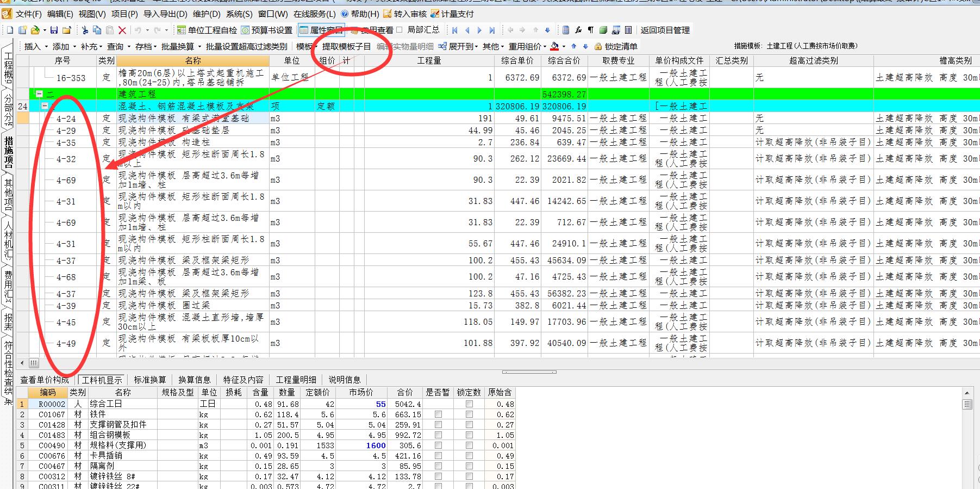
Task: Tick 锁定数 checkbox for 综合工日 row
Action: (469, 404)
